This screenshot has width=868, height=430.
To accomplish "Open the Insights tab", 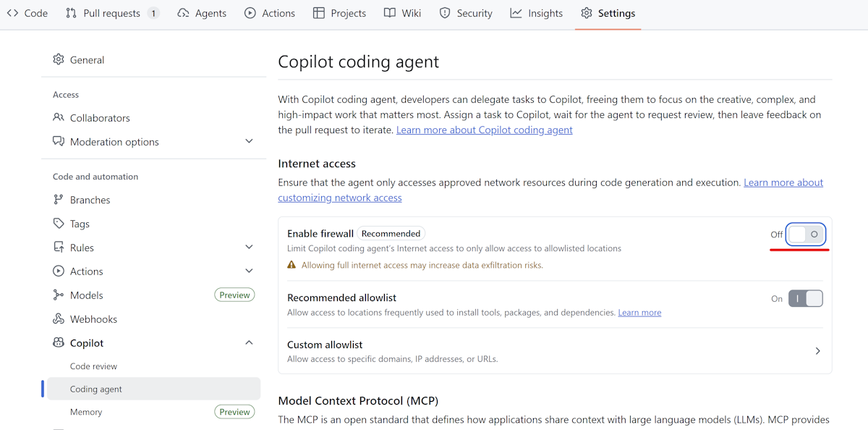I will click(536, 13).
